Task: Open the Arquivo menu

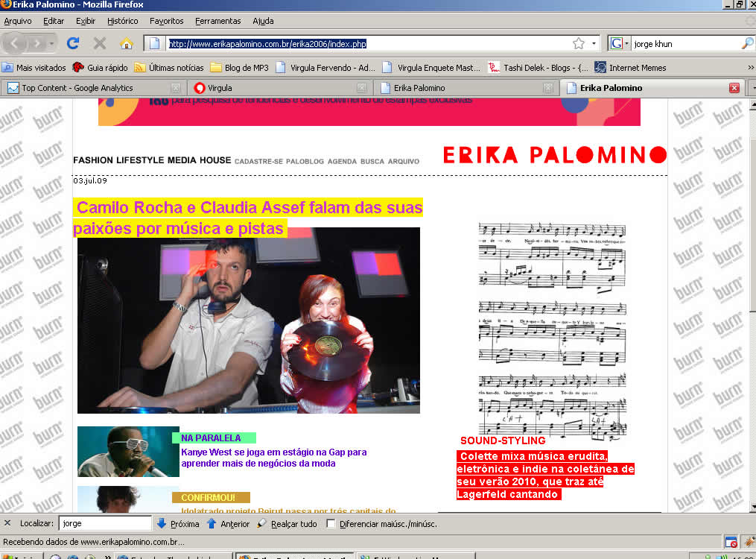Action: pos(18,21)
